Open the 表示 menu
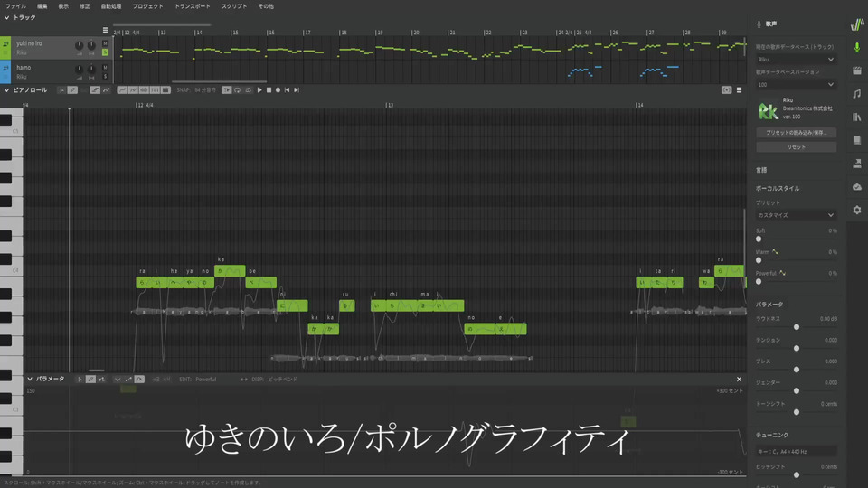 click(x=63, y=6)
